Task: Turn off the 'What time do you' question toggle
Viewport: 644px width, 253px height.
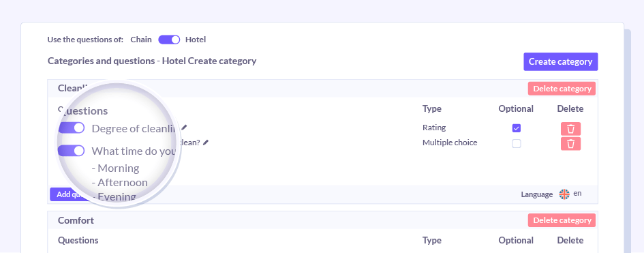Action: pos(72,151)
